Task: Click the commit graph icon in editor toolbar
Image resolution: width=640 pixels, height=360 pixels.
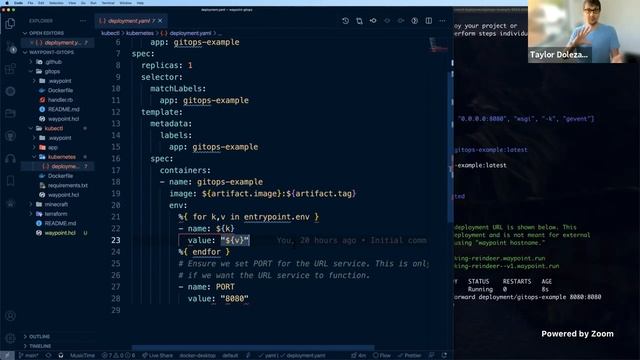Action: point(373,21)
